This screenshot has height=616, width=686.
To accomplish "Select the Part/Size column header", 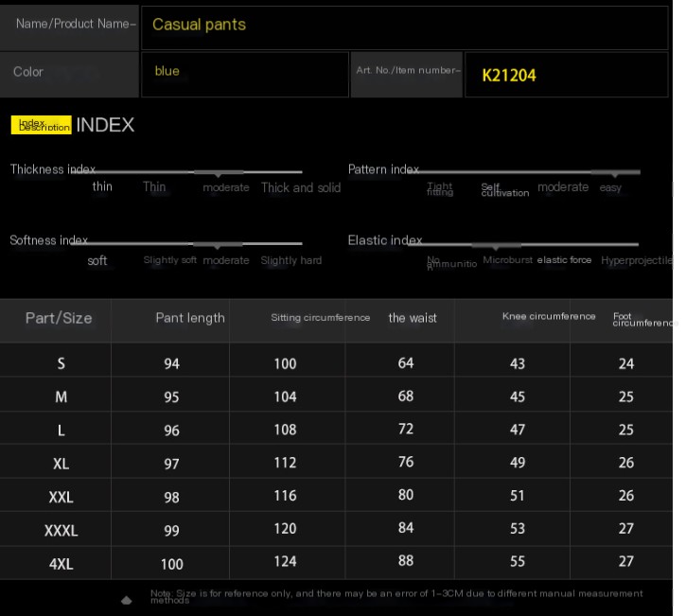I will pyautogui.click(x=59, y=318).
